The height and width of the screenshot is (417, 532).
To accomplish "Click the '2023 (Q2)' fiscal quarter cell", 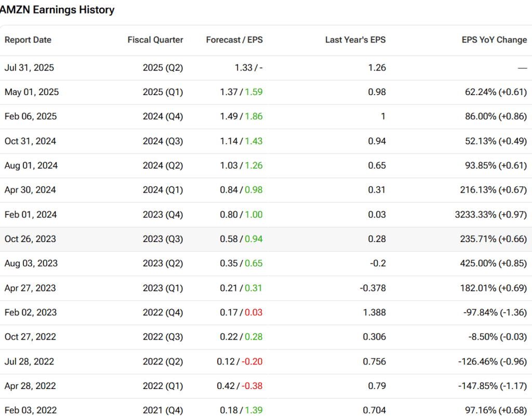I will (x=163, y=263).
